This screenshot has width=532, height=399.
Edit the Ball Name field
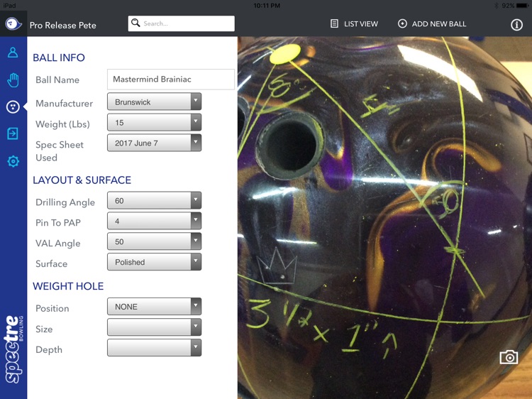[171, 80]
